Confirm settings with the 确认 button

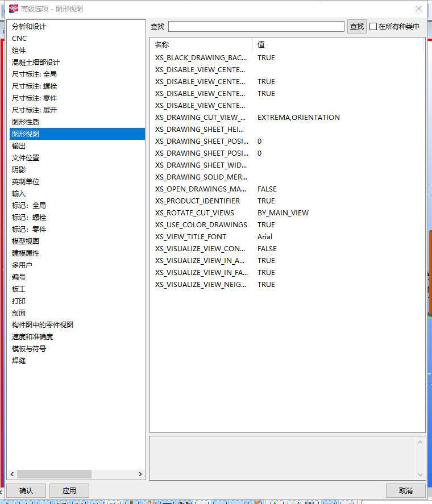26,490
